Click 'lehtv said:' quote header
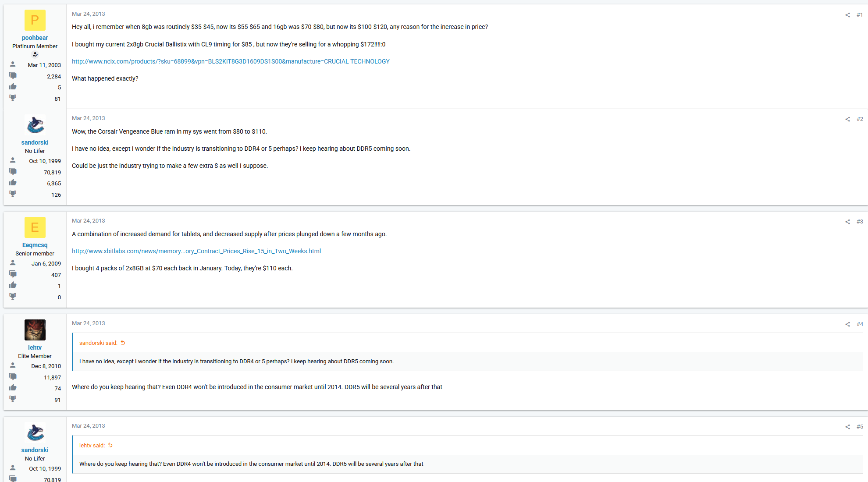This screenshot has height=482, width=868. tap(92, 446)
